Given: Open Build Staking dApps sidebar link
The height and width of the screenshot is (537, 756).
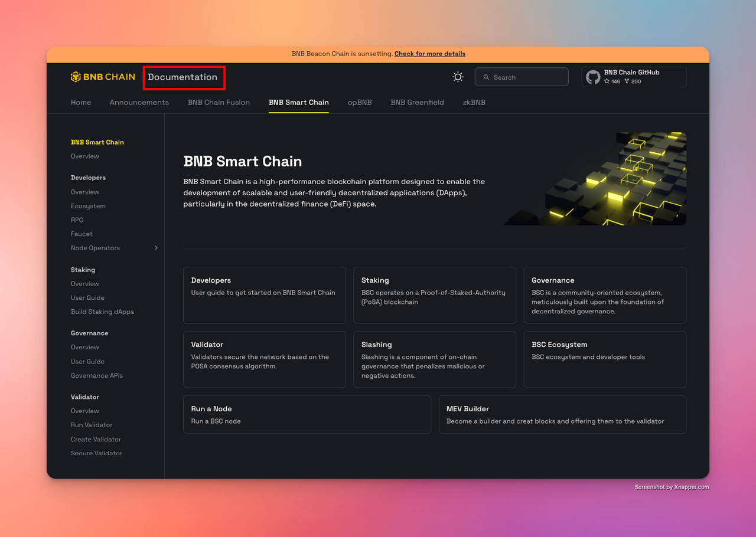Looking at the screenshot, I should tap(102, 312).
